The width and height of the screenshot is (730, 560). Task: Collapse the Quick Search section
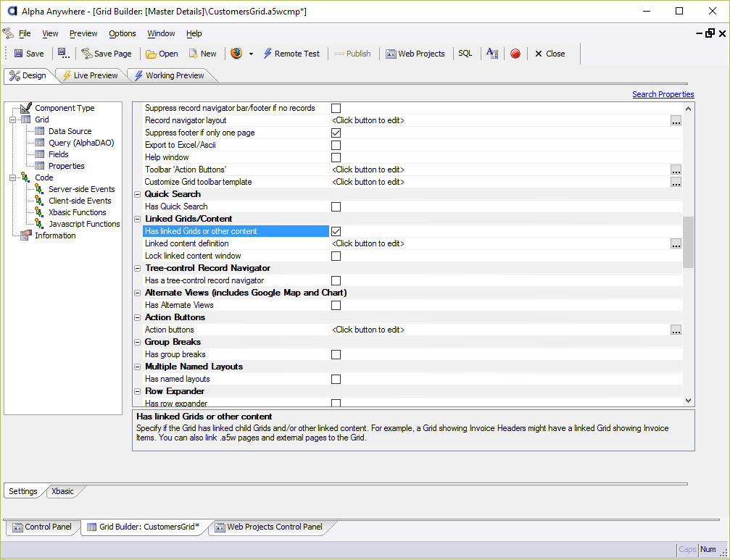click(x=137, y=194)
